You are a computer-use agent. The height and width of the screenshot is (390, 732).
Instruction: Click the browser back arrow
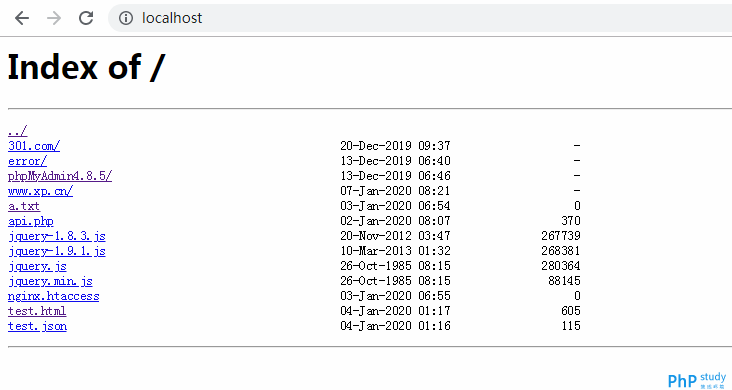pos(22,18)
